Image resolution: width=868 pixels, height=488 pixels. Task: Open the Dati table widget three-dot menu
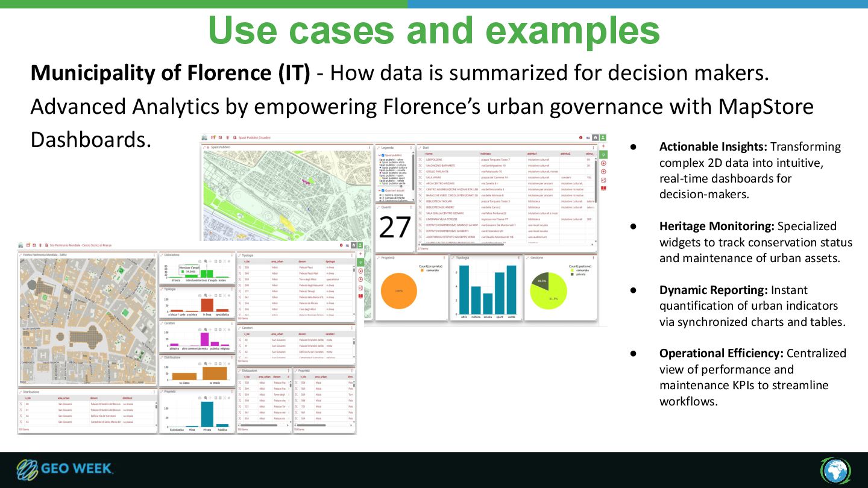[x=593, y=148]
